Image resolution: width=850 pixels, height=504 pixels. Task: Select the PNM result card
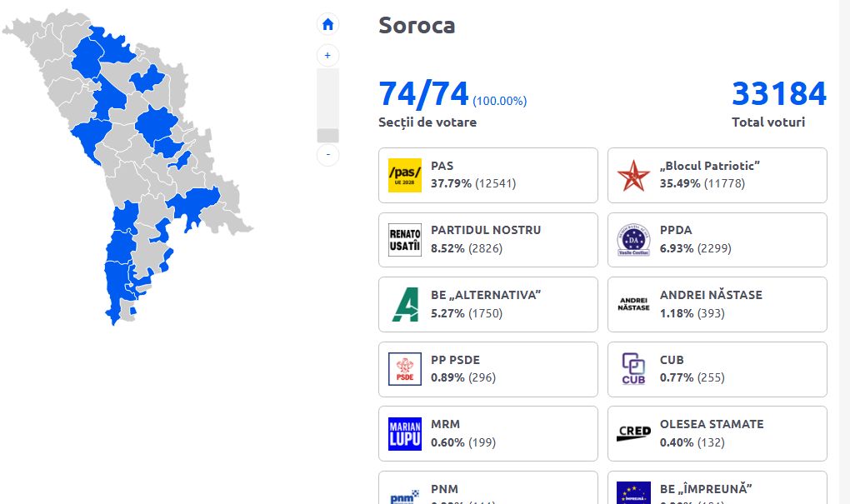click(x=487, y=487)
